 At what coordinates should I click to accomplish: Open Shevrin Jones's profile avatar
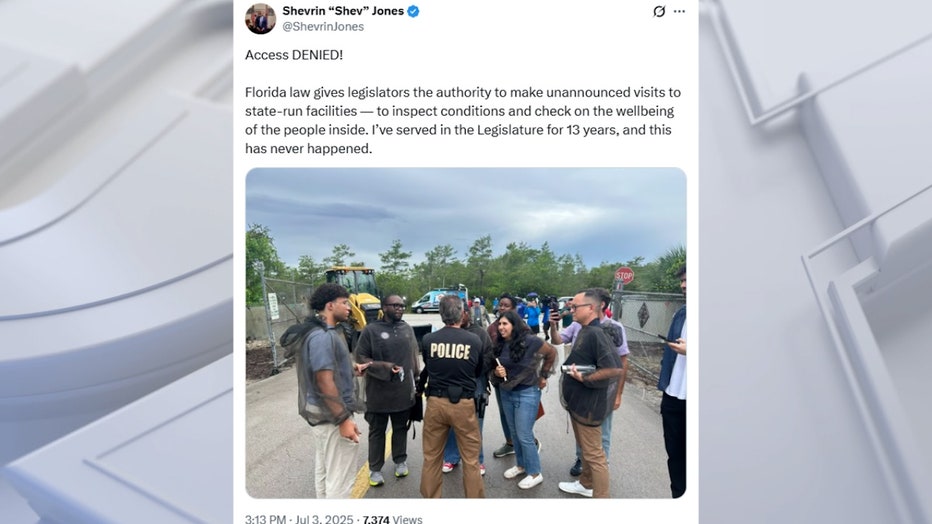point(260,18)
